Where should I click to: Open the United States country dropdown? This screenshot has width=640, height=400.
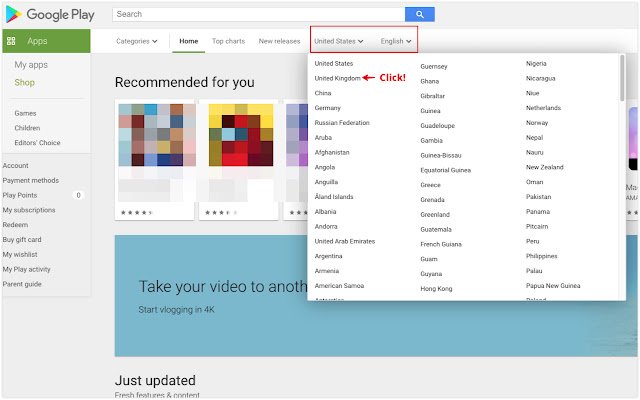338,41
